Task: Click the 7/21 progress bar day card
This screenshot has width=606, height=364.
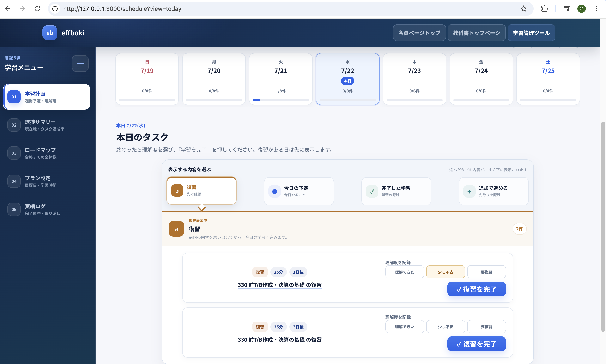Action: click(x=281, y=79)
